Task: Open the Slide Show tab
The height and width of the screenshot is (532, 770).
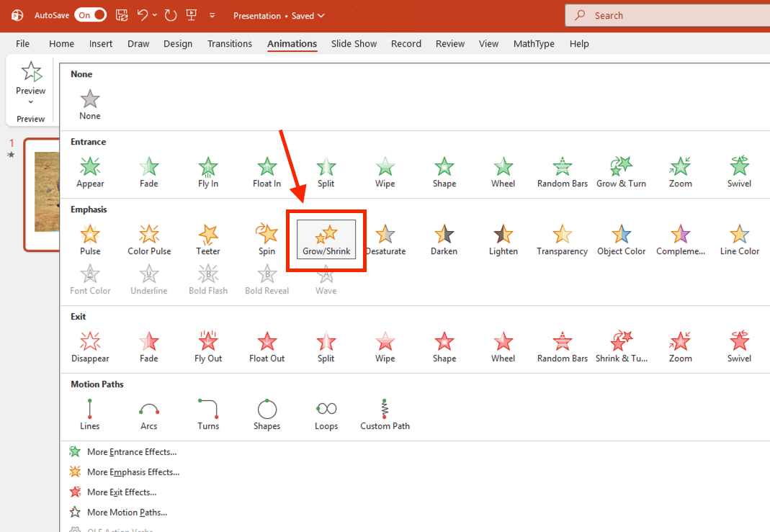Action: click(354, 44)
